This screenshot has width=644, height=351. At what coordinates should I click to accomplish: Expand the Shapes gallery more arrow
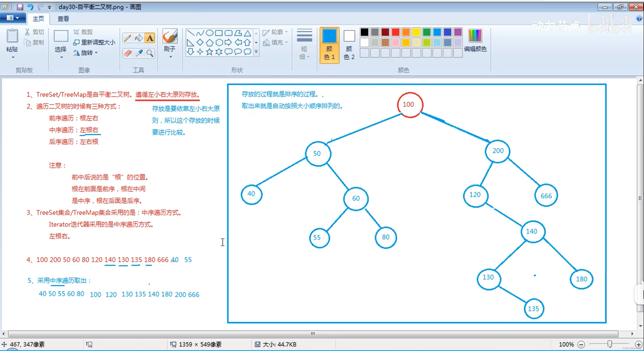[256, 52]
